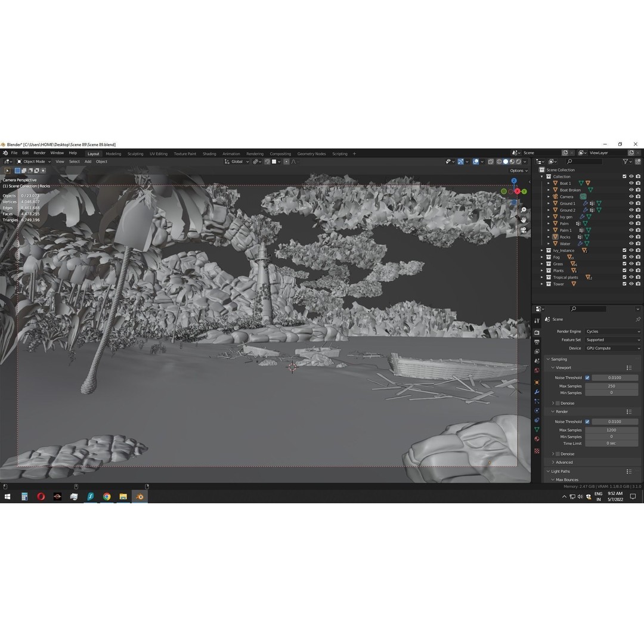Switch to material preview shading
Image resolution: width=644 pixels, height=644 pixels.
512,162
